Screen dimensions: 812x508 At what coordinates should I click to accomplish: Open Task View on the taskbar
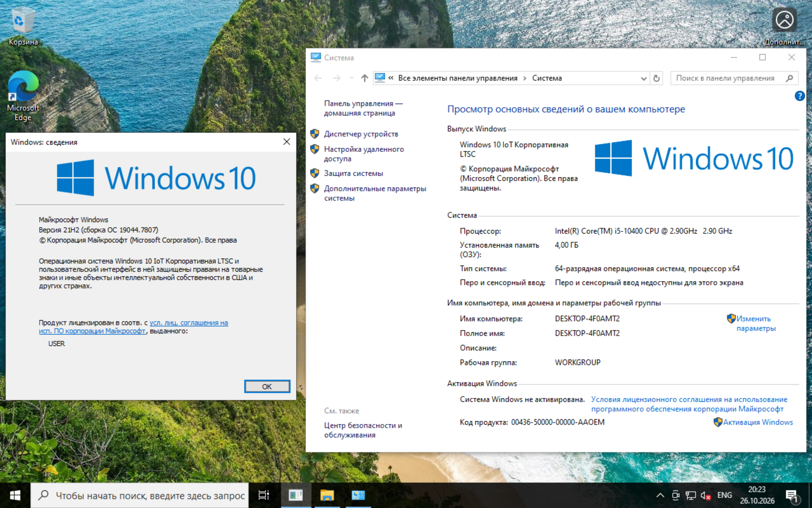(x=264, y=495)
